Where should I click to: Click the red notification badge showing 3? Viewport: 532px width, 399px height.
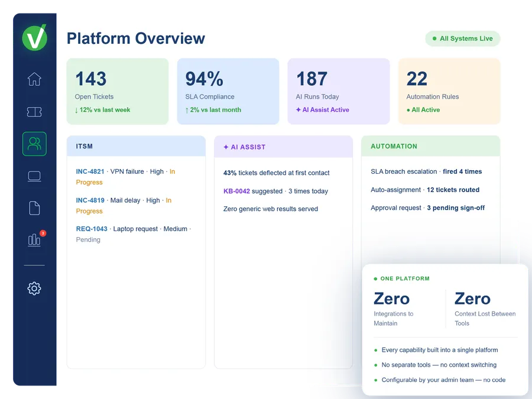[x=43, y=233]
